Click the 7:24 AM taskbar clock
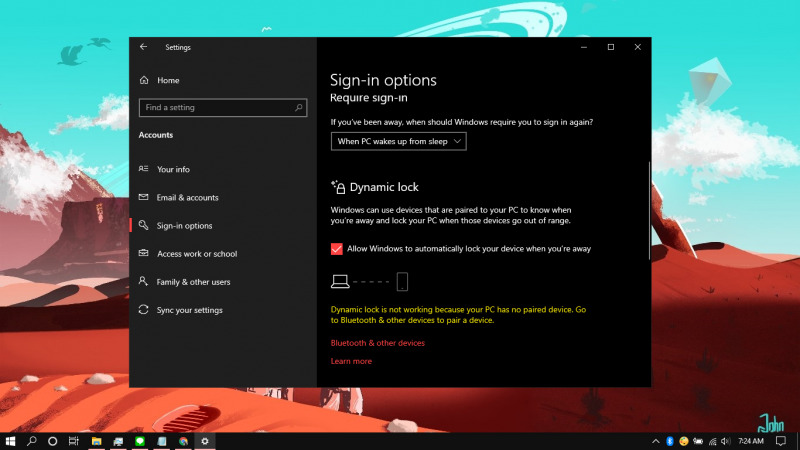Image resolution: width=800 pixels, height=450 pixels. coord(751,441)
